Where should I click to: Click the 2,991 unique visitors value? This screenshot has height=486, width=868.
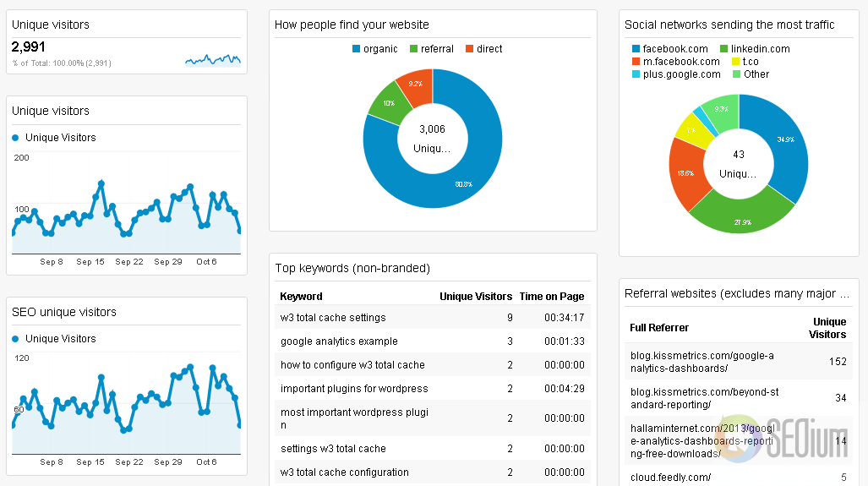(28, 47)
